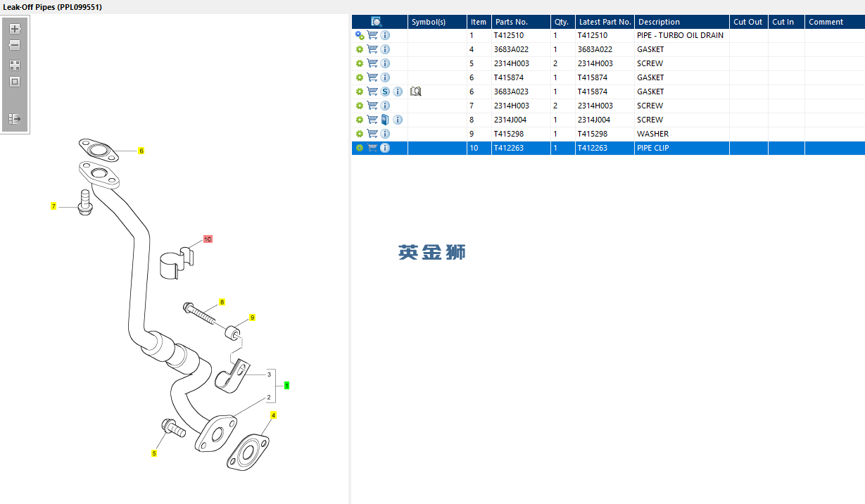Select callout 8 in the diagram
The image size is (865, 504).
222,302
